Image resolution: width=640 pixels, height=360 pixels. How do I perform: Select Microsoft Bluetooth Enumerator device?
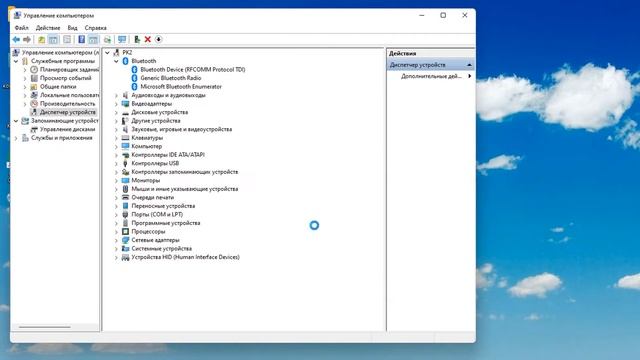(x=181, y=87)
